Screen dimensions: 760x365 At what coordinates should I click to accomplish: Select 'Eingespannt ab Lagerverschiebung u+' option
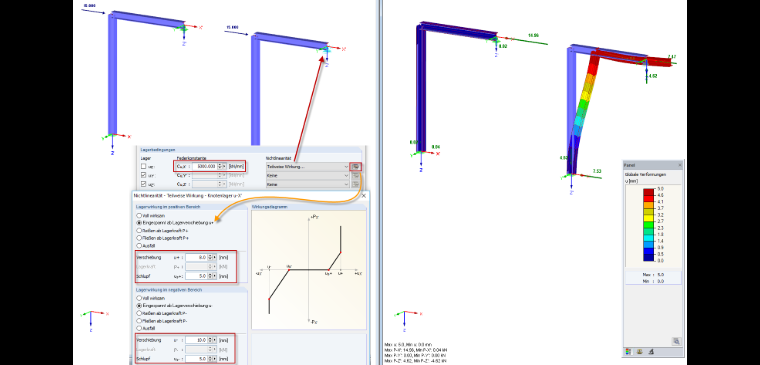140,222
